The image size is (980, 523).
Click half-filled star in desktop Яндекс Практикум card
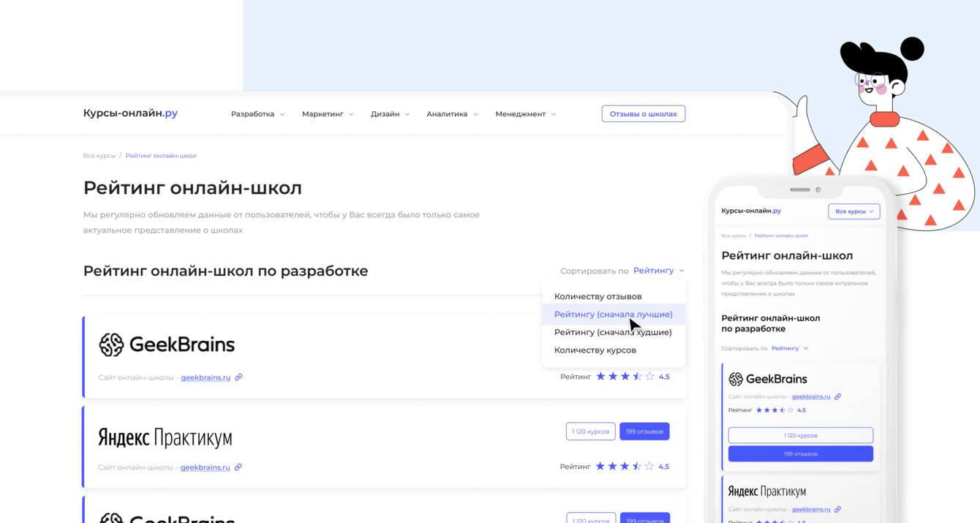(637, 467)
